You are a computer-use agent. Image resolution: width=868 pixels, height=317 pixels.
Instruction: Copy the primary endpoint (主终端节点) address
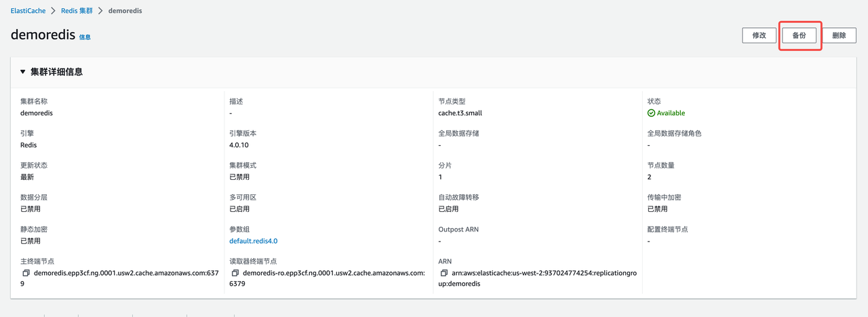click(x=26, y=273)
